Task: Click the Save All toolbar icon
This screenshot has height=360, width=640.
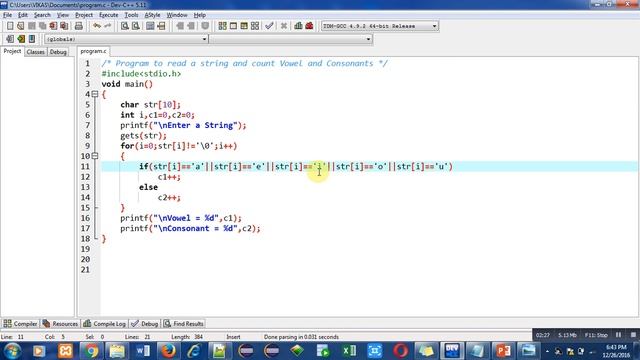Action: pos(42,26)
